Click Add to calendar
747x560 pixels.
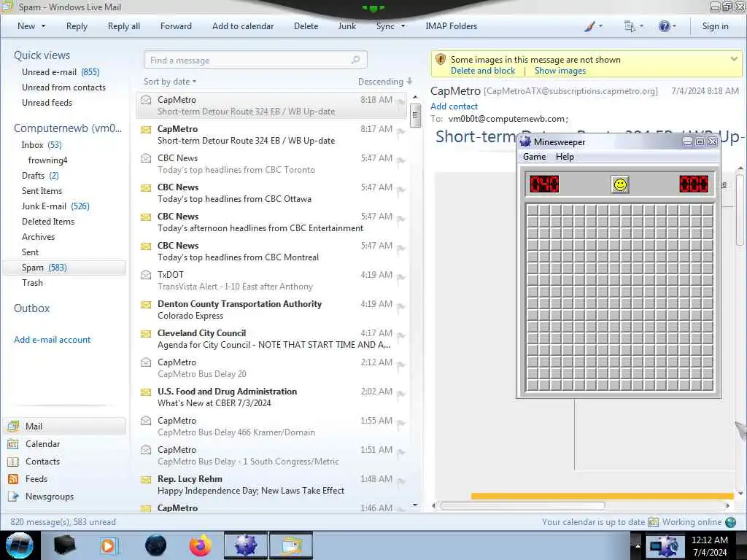[x=243, y=26]
